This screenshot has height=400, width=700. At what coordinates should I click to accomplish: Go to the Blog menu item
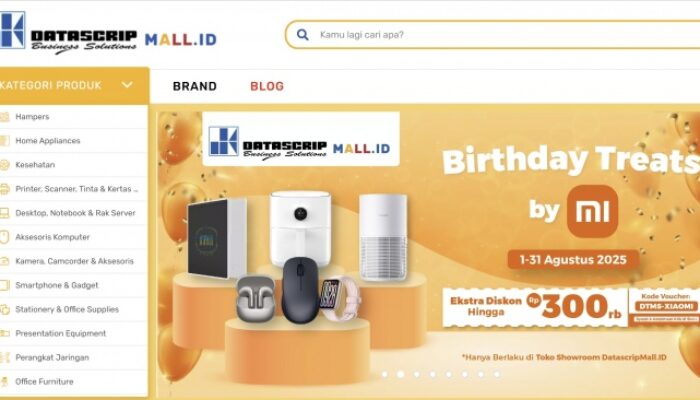coord(267,86)
